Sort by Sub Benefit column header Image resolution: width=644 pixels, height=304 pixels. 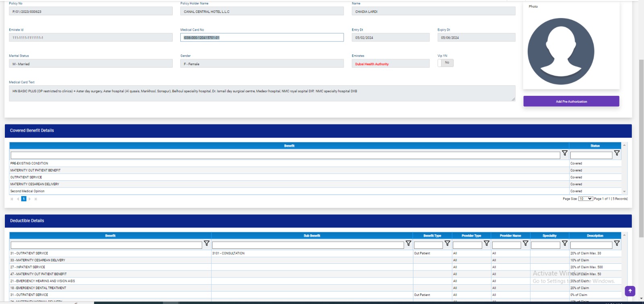312,236
